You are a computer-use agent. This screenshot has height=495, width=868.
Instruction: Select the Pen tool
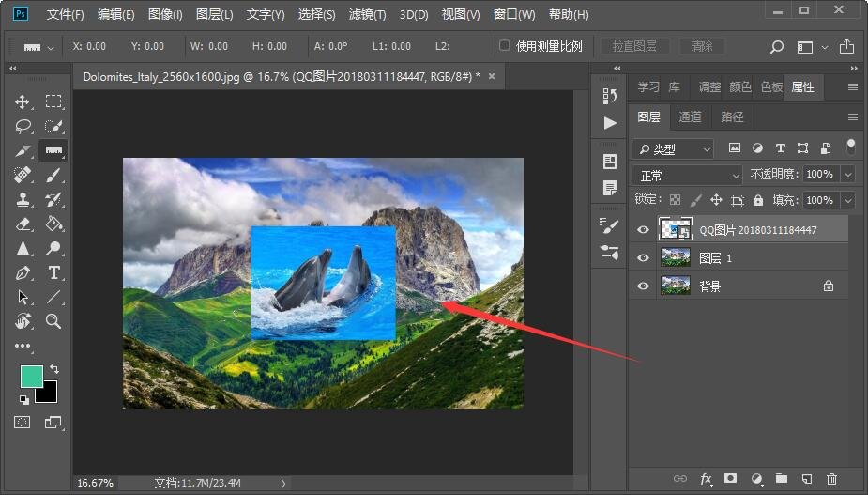click(23, 272)
